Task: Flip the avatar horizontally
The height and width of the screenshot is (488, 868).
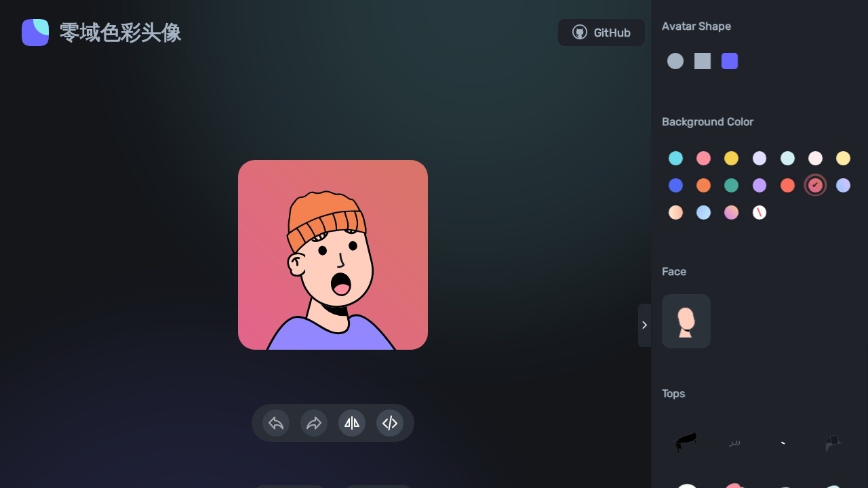Action: [352, 423]
